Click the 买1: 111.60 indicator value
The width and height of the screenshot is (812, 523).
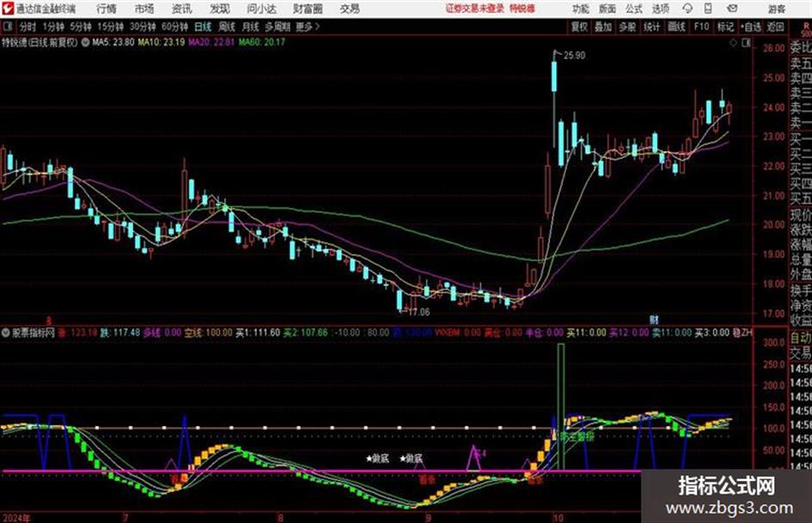pyautogui.click(x=258, y=332)
